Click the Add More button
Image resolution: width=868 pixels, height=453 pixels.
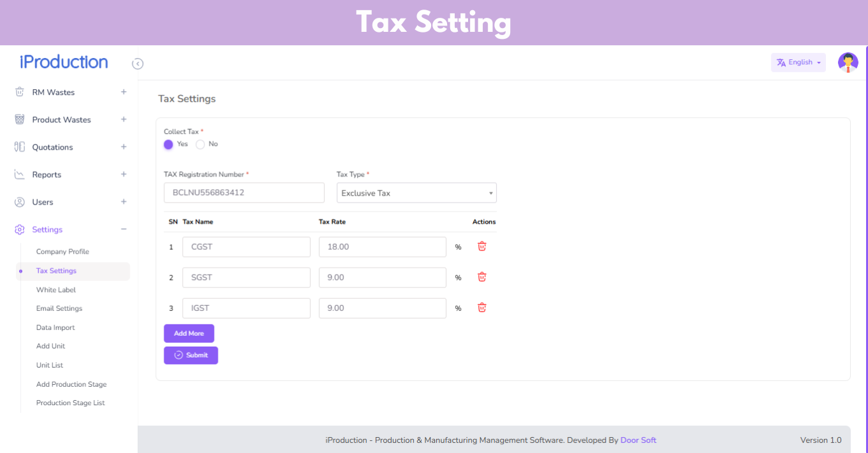point(189,333)
